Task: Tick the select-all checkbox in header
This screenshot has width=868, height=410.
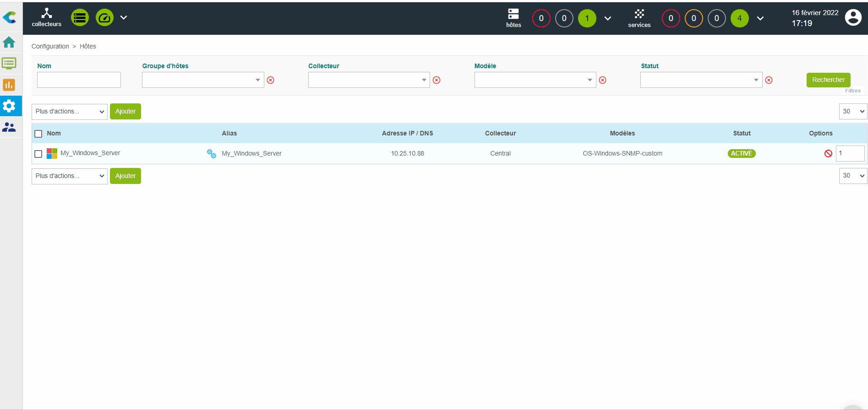Action: (38, 134)
